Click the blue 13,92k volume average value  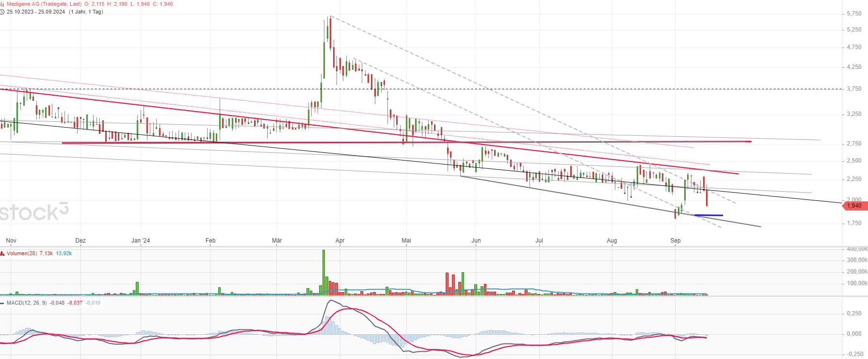click(64, 253)
